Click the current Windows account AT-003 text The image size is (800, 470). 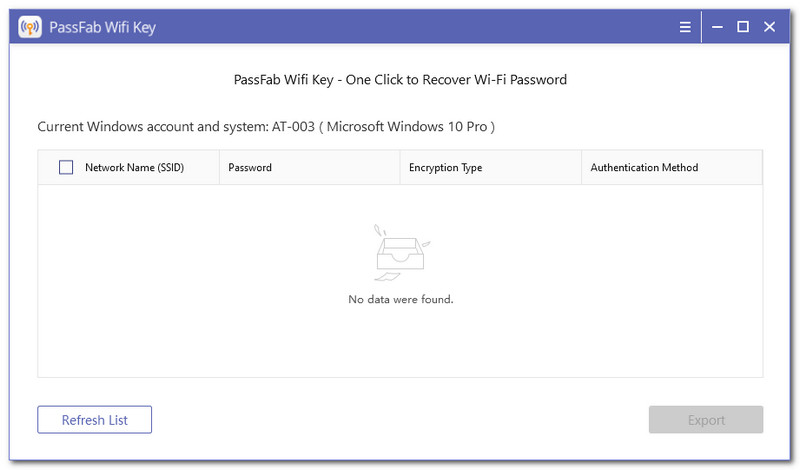tap(266, 127)
